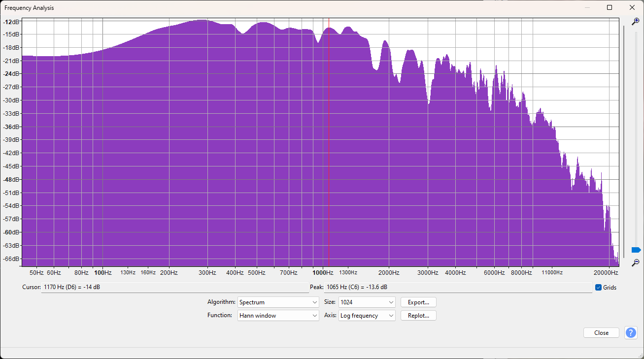Click the Export... button

point(418,302)
